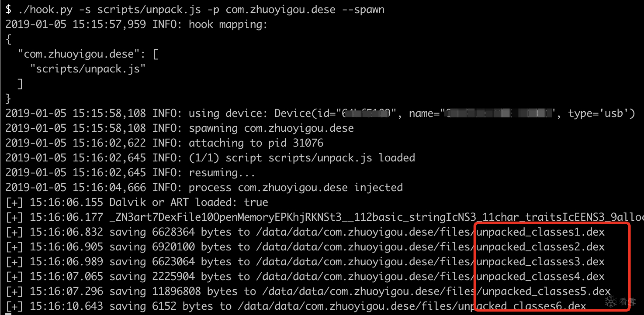Click the unpacked_classes1.dex filename
This screenshot has width=644, height=315.
coord(540,232)
